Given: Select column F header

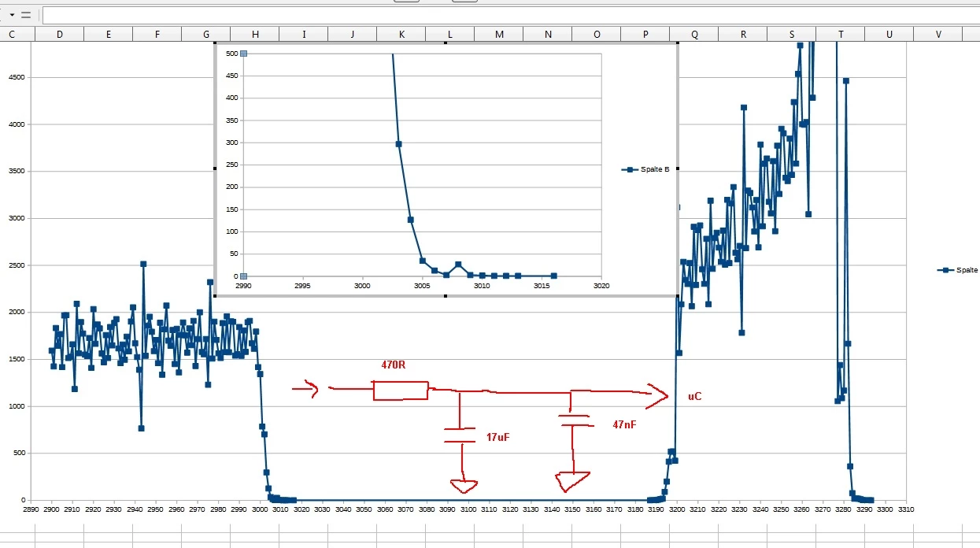Looking at the screenshot, I should pos(157,34).
